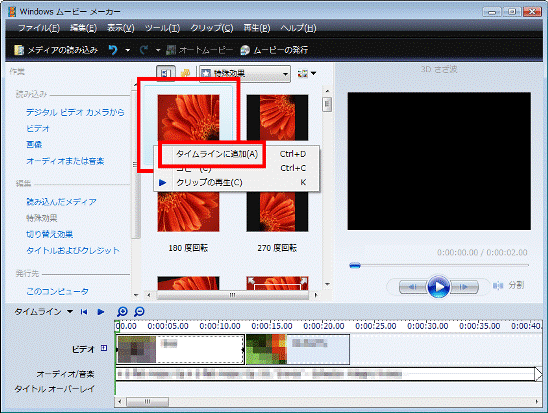The width and height of the screenshot is (548, 413).
Task: Click the AutoMovie (オートムービー) toolbar button
Action: [200, 50]
